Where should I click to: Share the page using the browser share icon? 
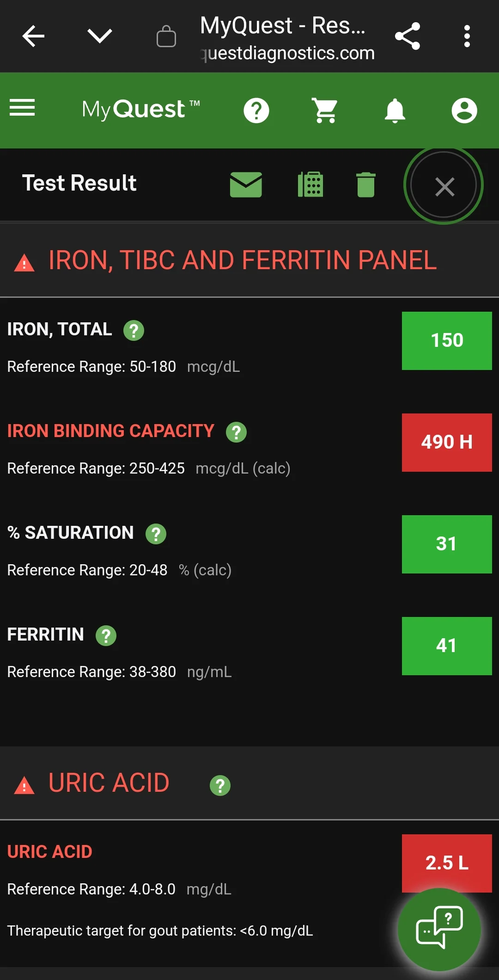pos(408,37)
